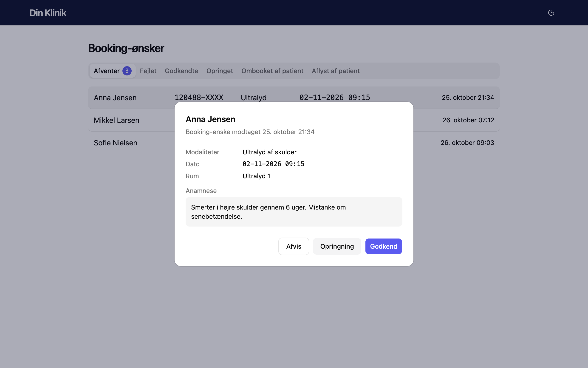Click the Booking-ønsker page heading
Image resolution: width=588 pixels, height=368 pixels.
126,48
